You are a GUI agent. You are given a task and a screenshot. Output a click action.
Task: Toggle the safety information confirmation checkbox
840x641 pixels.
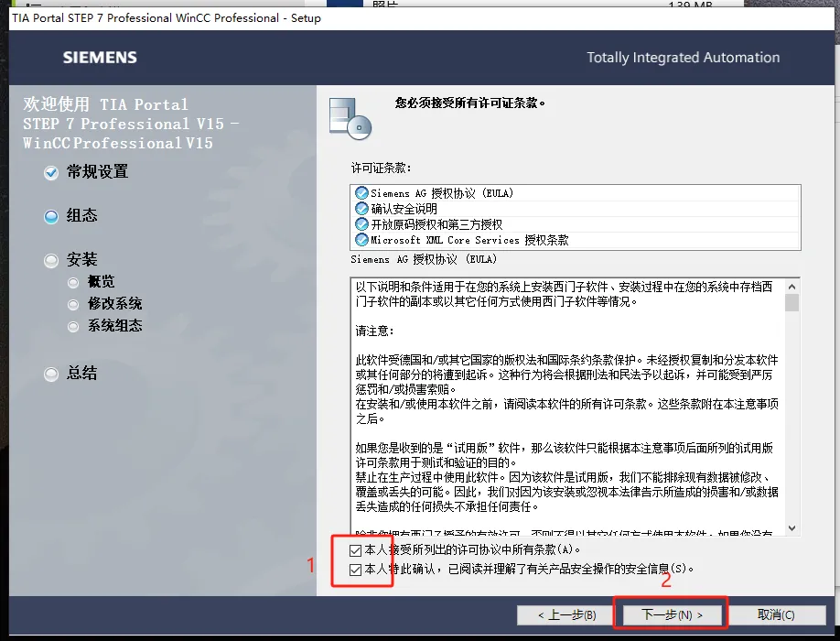pos(355,570)
